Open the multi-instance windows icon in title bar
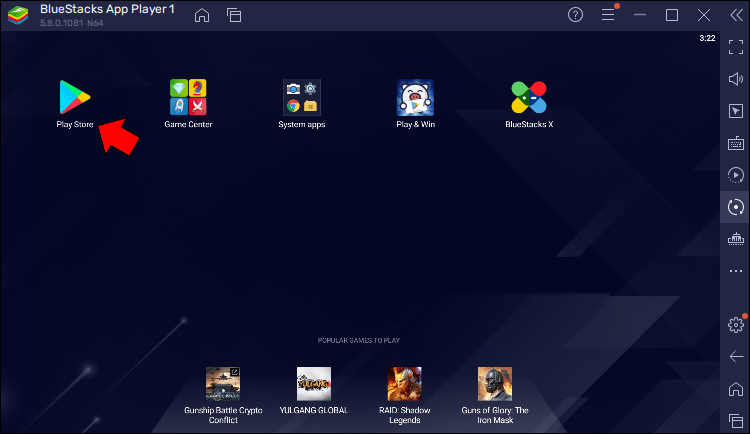 point(234,15)
